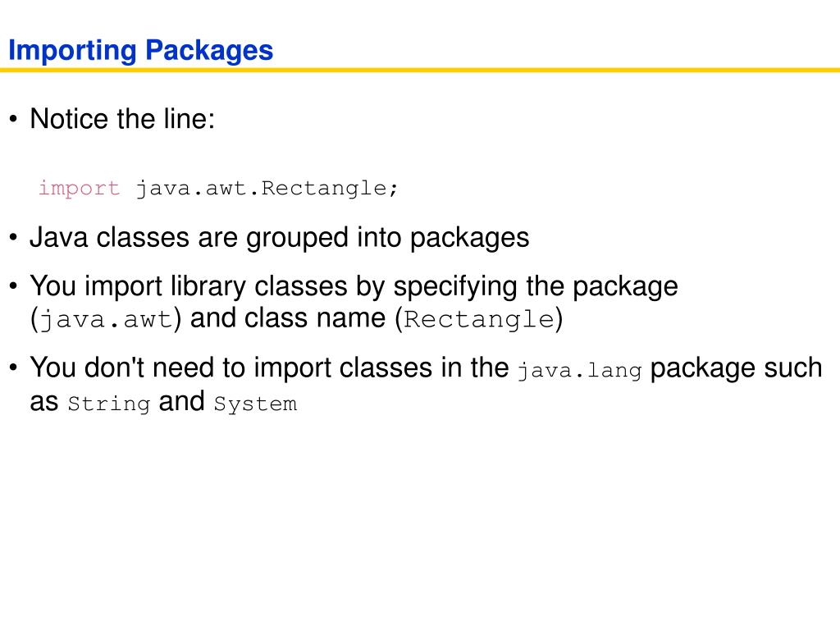
Task: Click the words 'and class name'
Action: (x=288, y=318)
